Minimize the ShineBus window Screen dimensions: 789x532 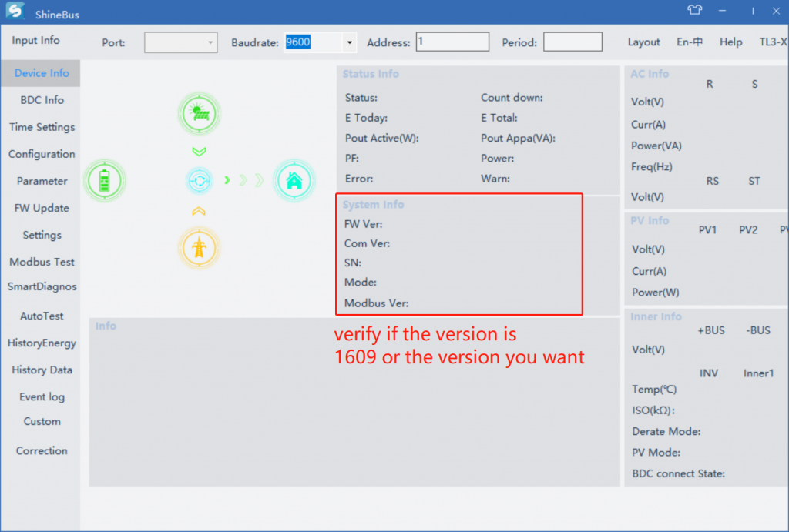(722, 11)
